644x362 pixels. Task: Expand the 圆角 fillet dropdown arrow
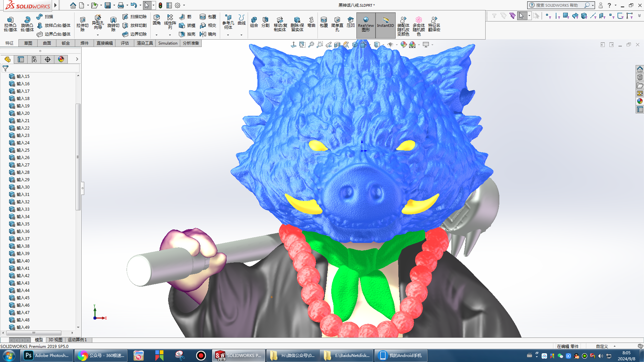click(x=157, y=35)
